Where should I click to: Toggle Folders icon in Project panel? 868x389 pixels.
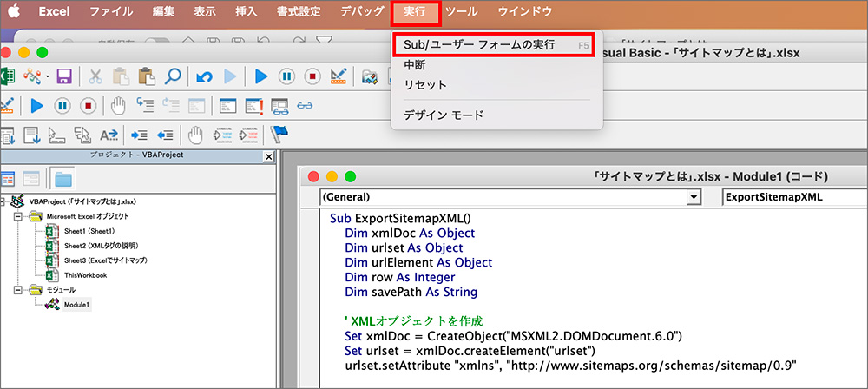tap(63, 178)
